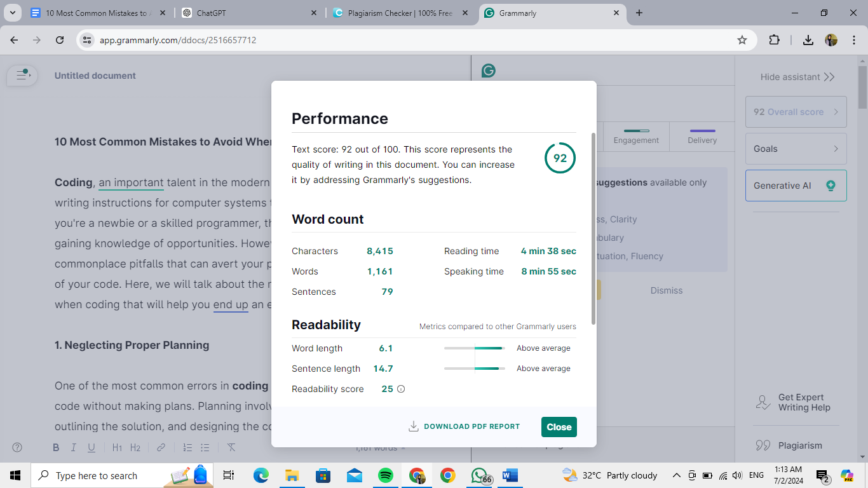The width and height of the screenshot is (868, 488).
Task: Toggle italic formatting in editor toolbar
Action: [73, 447]
